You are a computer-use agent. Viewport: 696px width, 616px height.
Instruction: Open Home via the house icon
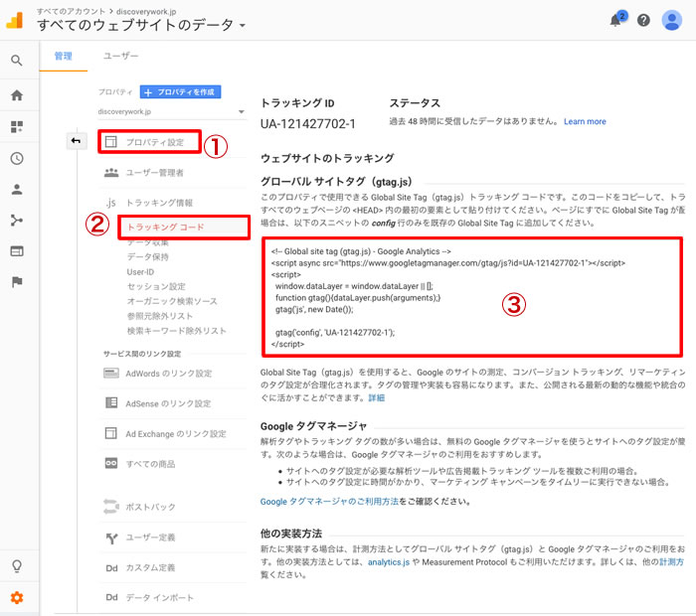click(x=17, y=95)
